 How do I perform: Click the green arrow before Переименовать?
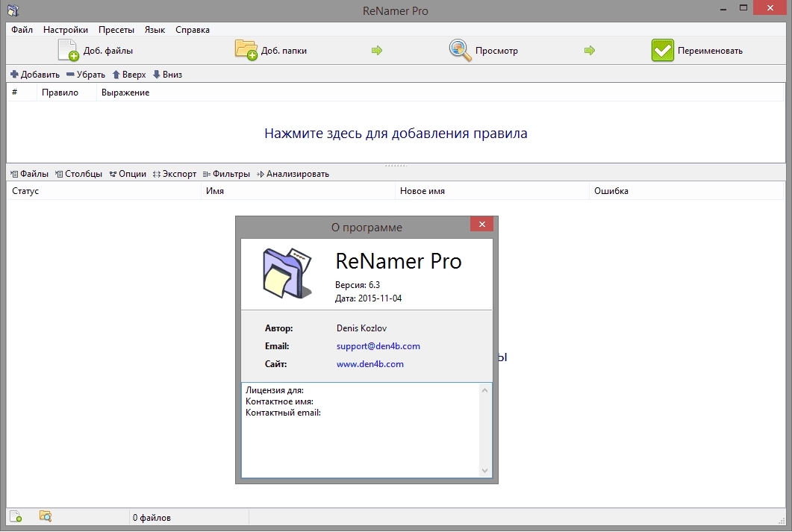pos(590,50)
